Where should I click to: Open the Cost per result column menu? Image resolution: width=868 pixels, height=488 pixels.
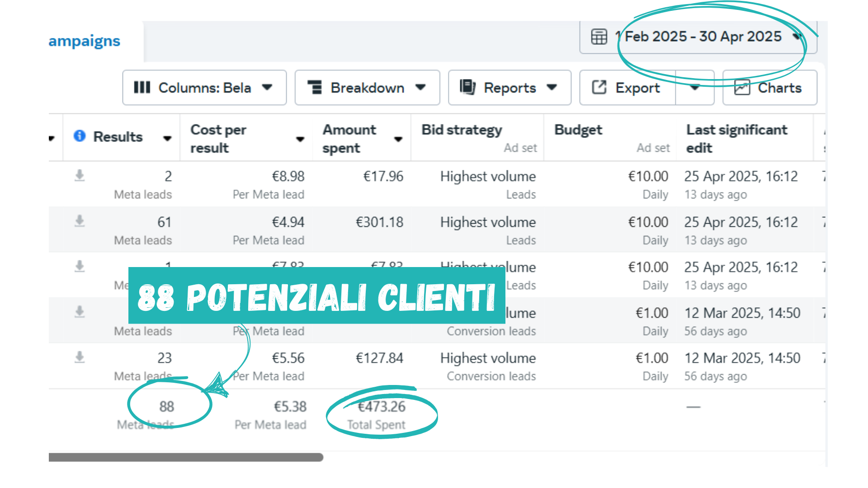pos(300,139)
